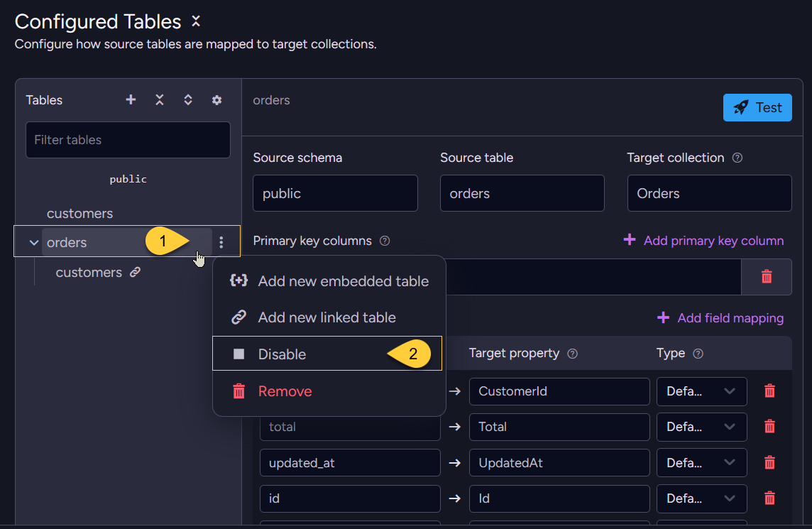Choose Add new linked table
Image resolution: width=812 pixels, height=529 pixels.
(x=329, y=317)
